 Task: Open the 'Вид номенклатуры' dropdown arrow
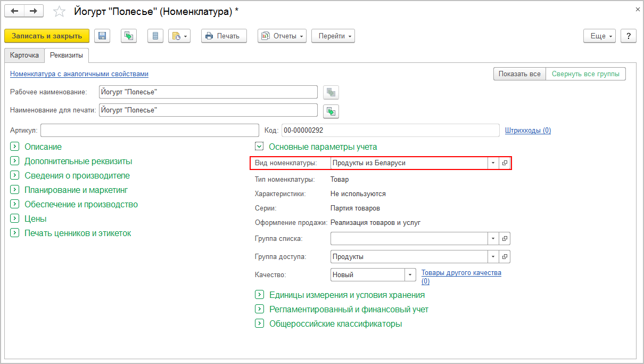pyautogui.click(x=493, y=163)
